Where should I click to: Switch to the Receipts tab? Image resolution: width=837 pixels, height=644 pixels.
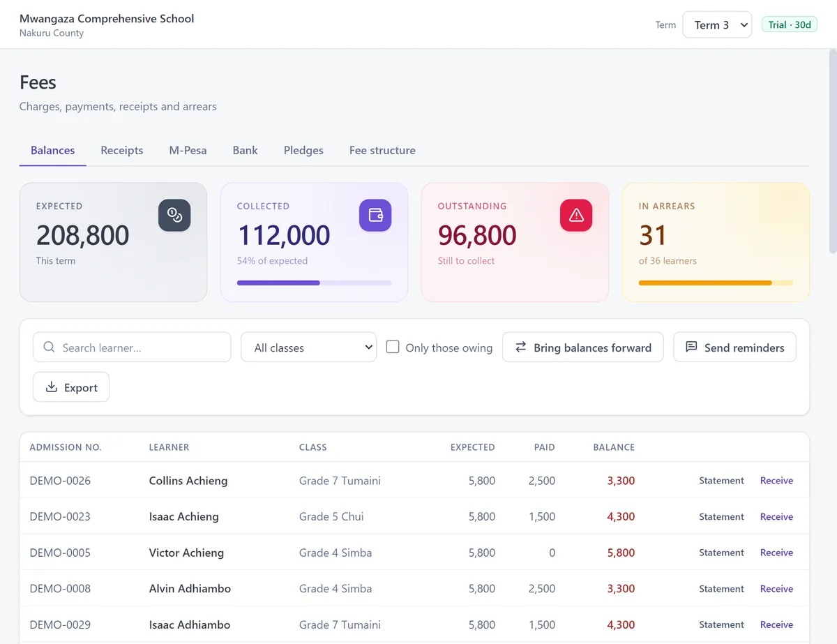(x=121, y=150)
